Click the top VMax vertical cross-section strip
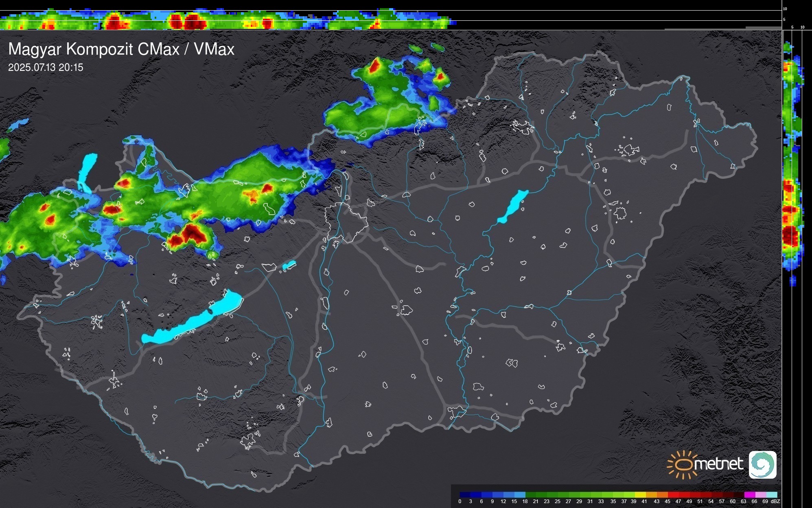The width and height of the screenshot is (812, 508). [228, 20]
